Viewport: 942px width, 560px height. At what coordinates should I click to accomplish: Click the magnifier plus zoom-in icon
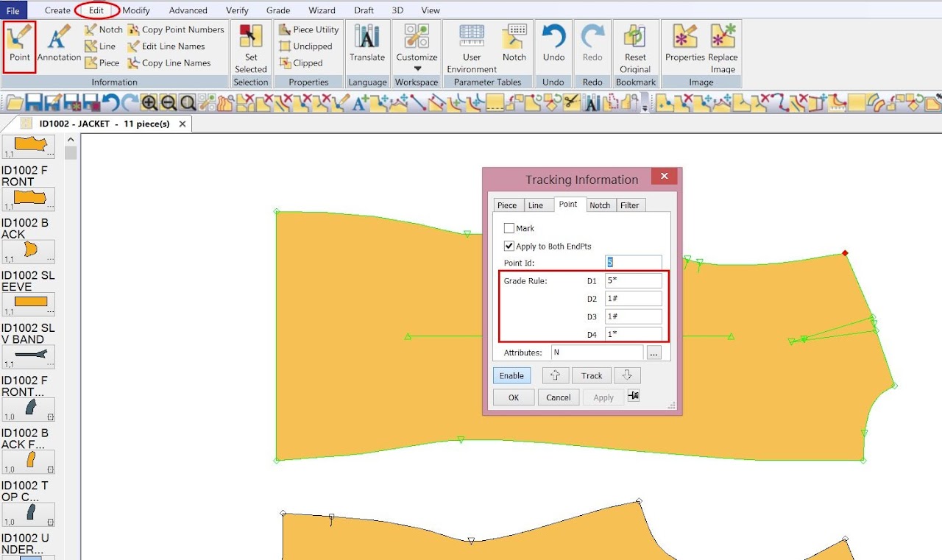[x=149, y=103]
